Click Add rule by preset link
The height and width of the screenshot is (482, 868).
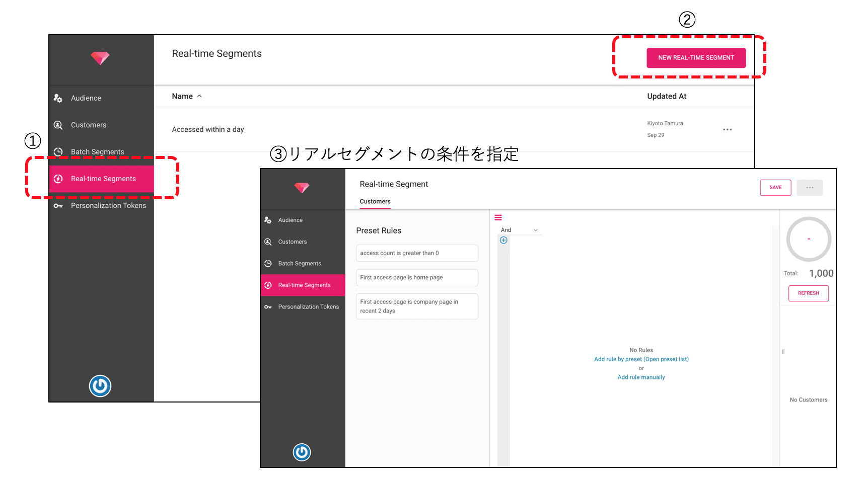point(641,359)
